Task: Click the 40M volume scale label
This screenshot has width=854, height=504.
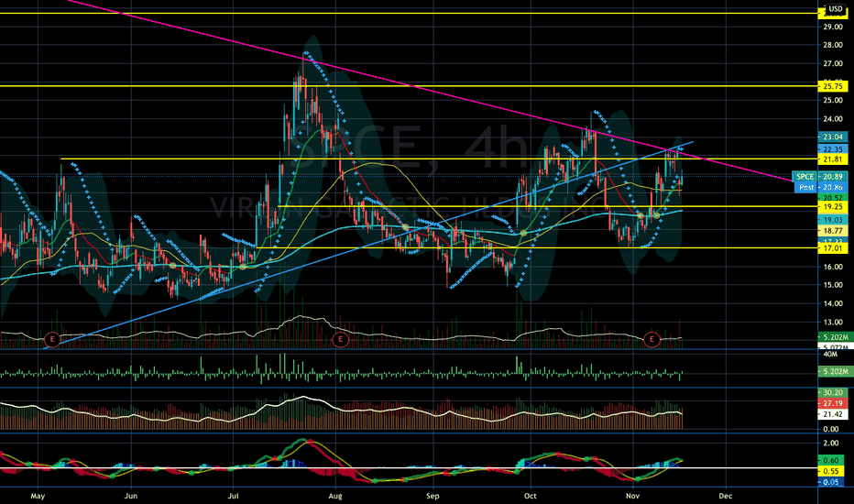Action: click(x=830, y=354)
